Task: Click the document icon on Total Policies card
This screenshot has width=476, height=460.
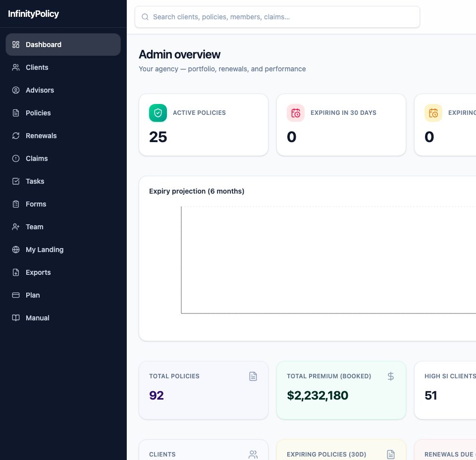Action: point(253,376)
